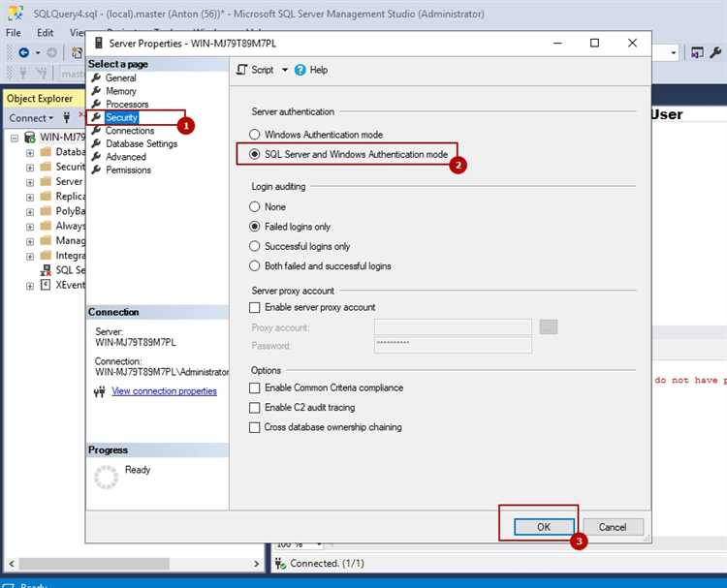Image resolution: width=727 pixels, height=588 pixels.
Task: Maximize the Server Properties dialog
Action: pos(594,43)
